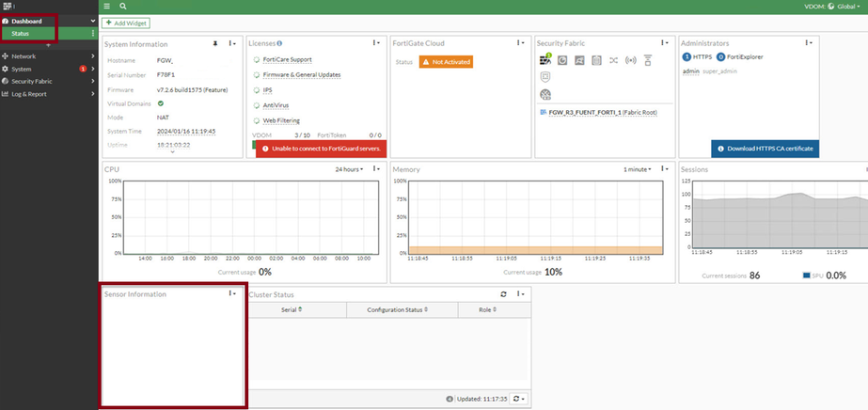Click the Not Activated cloud status button

point(446,62)
